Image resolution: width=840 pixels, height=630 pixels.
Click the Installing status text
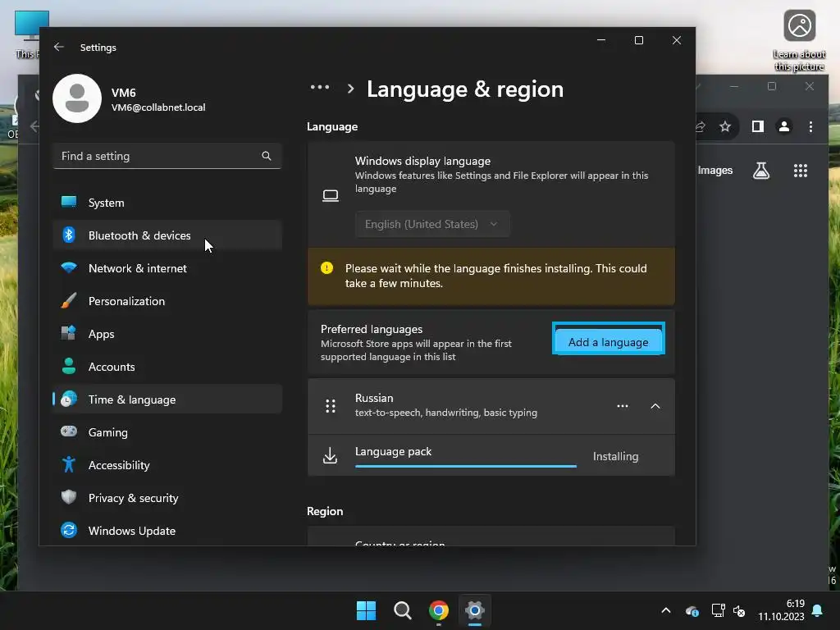(x=615, y=456)
